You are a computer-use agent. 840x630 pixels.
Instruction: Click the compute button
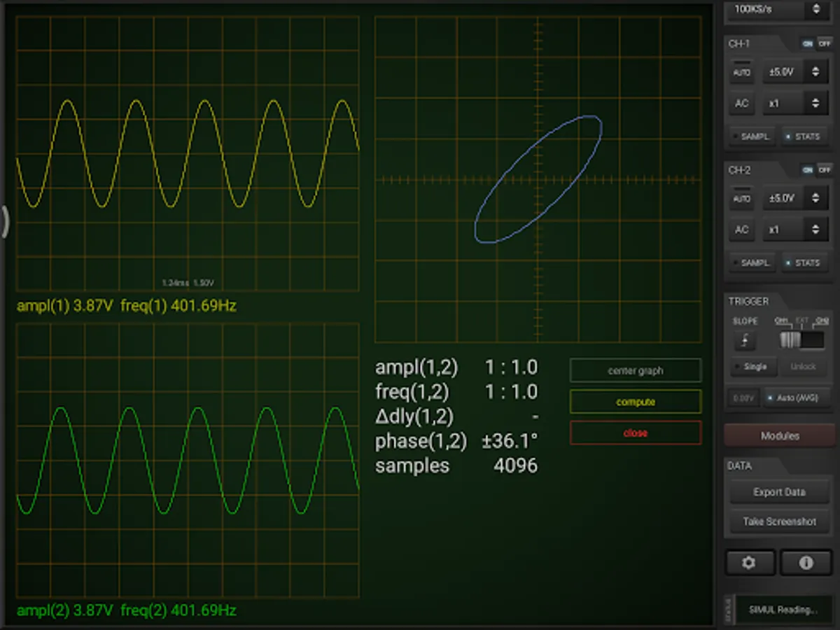tap(636, 402)
